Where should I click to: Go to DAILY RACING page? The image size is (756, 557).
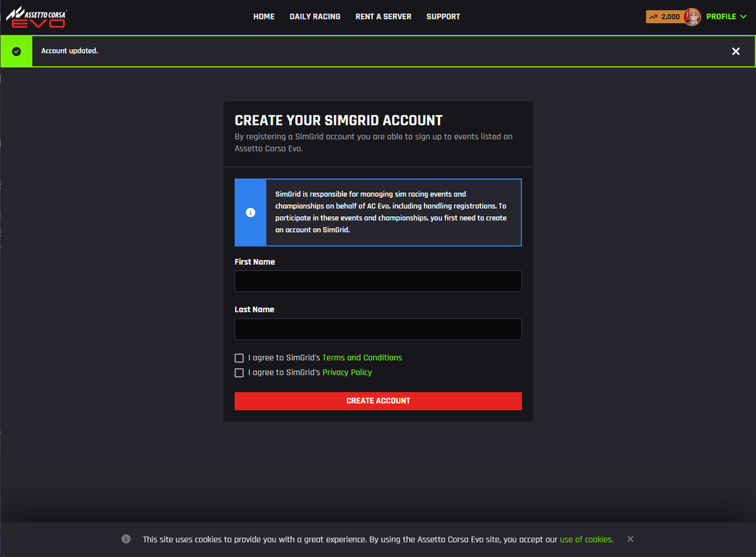tap(315, 16)
